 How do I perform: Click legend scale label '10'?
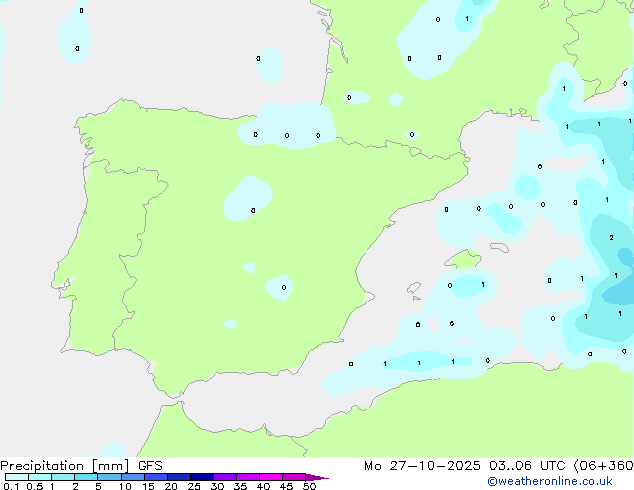click(x=125, y=486)
